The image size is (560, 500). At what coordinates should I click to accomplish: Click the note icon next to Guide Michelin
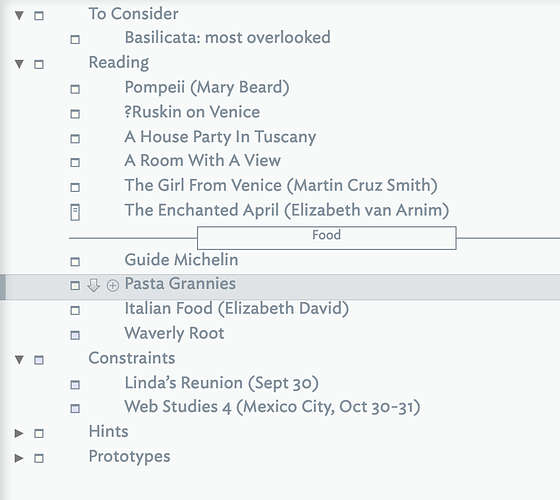click(x=75, y=262)
